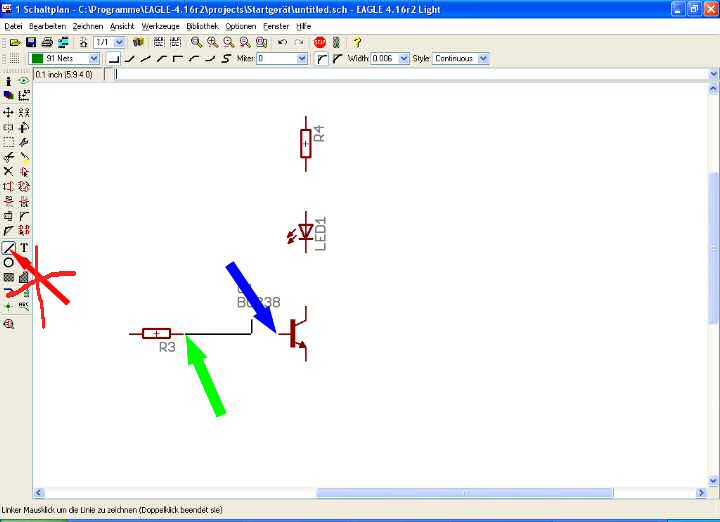Image resolution: width=720 pixels, height=522 pixels.
Task: Open the Style Continuous dropdown
Action: click(x=484, y=59)
